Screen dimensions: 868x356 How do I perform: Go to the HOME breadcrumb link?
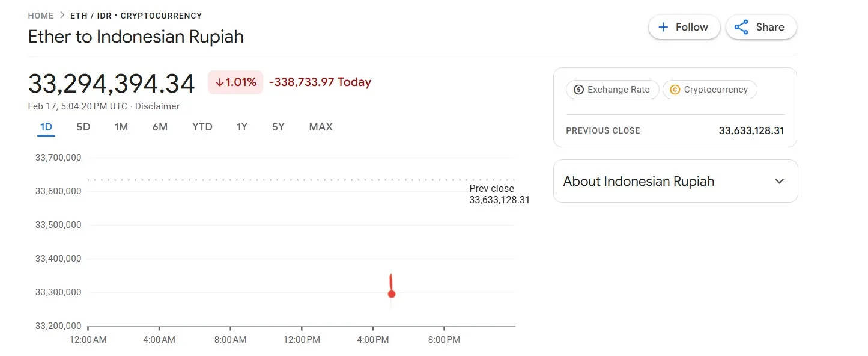click(x=41, y=16)
